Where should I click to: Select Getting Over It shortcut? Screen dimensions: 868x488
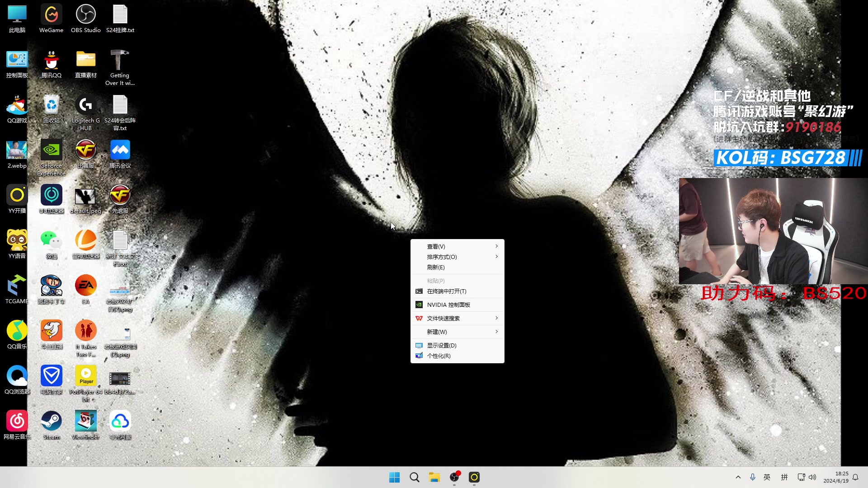pyautogui.click(x=120, y=68)
